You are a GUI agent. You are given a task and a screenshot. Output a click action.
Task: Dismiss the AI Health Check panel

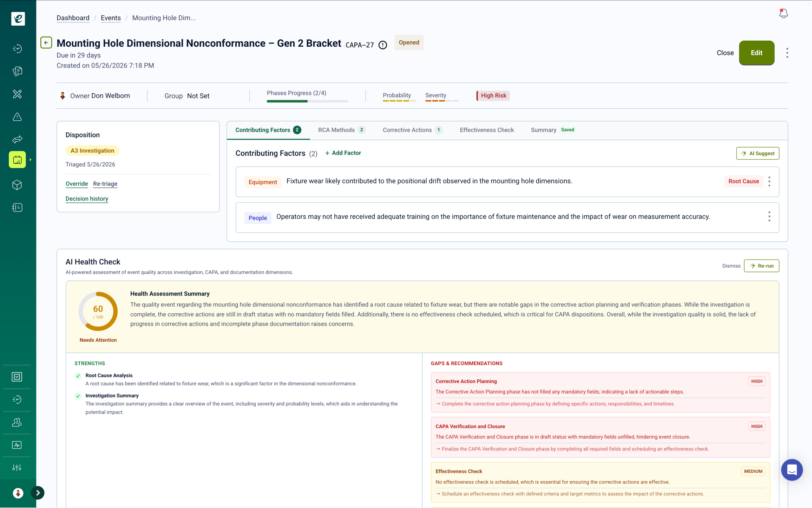point(731,266)
